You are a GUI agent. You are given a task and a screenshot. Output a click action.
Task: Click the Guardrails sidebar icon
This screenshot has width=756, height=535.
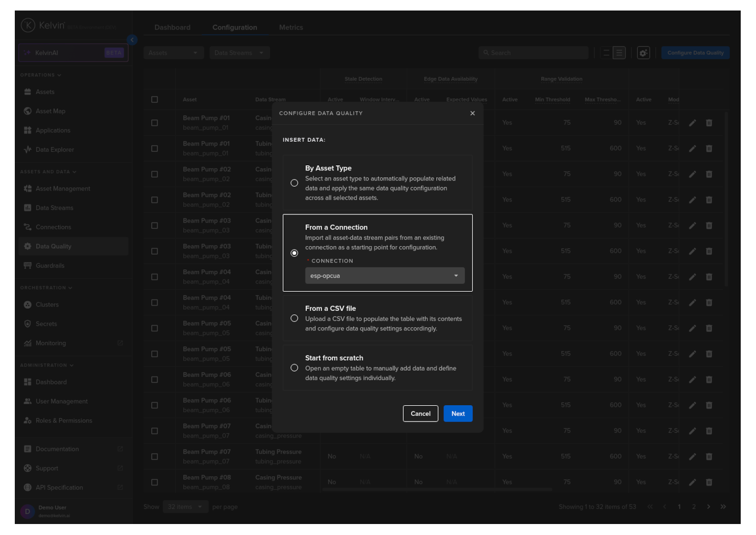[28, 266]
